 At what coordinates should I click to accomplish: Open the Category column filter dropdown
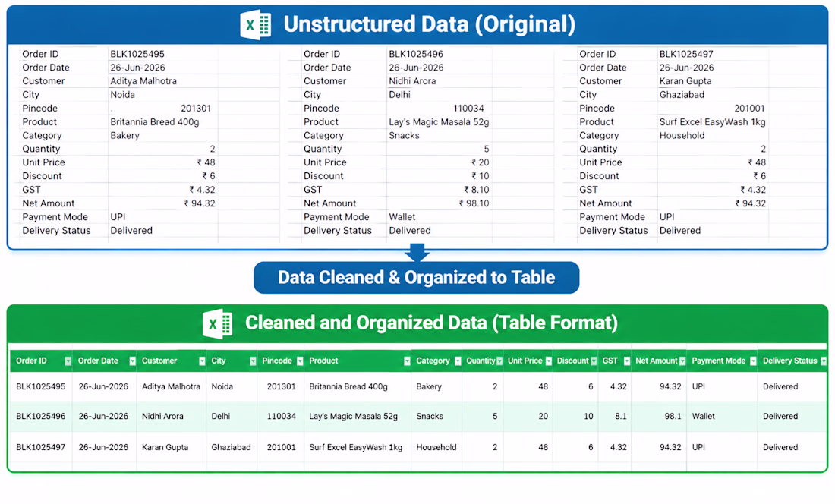tap(458, 361)
